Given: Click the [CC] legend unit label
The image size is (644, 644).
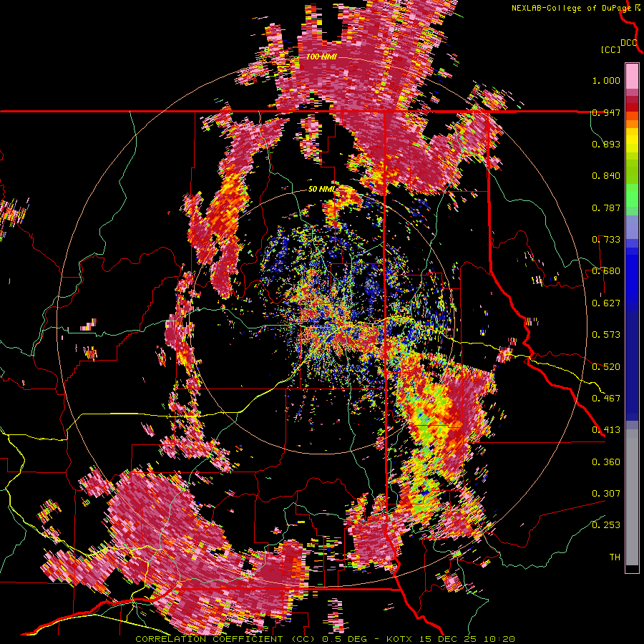Looking at the screenshot, I should point(611,50).
